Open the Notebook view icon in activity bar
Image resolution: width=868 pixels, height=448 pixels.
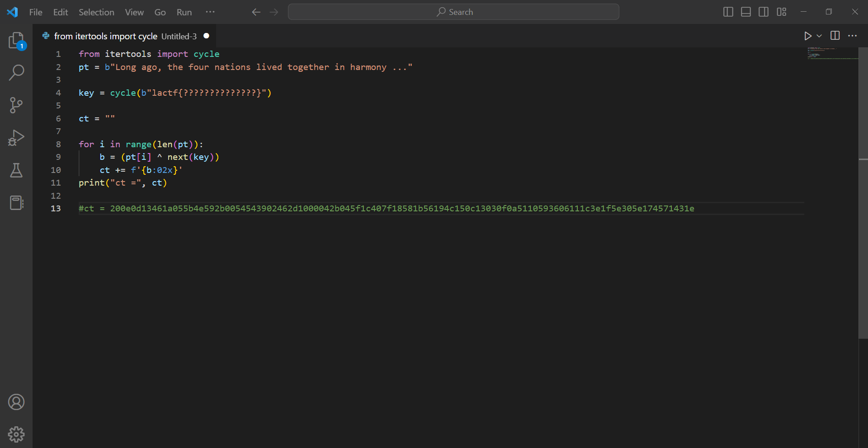click(16, 203)
